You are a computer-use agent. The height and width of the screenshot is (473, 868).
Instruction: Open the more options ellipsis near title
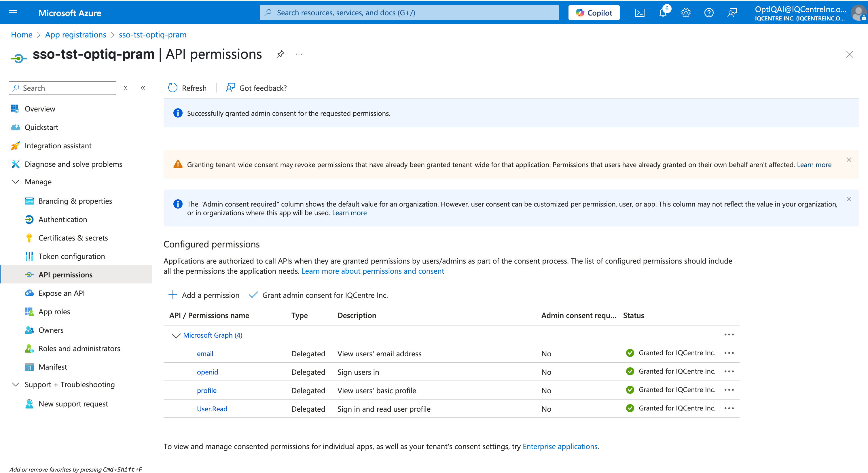[x=299, y=54]
